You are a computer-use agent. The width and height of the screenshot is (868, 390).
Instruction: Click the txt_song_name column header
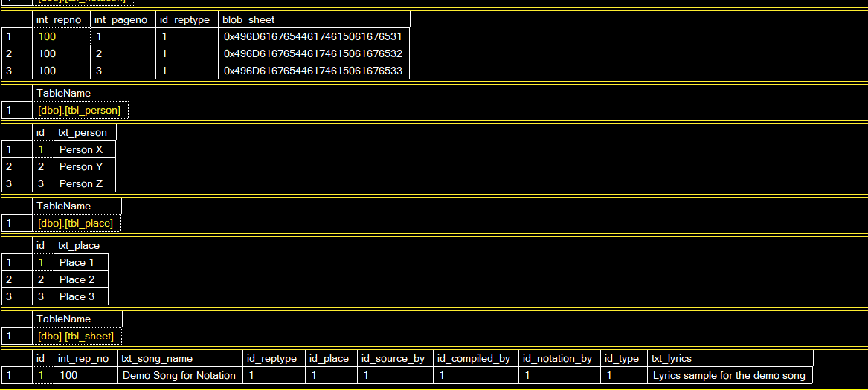pos(157,358)
